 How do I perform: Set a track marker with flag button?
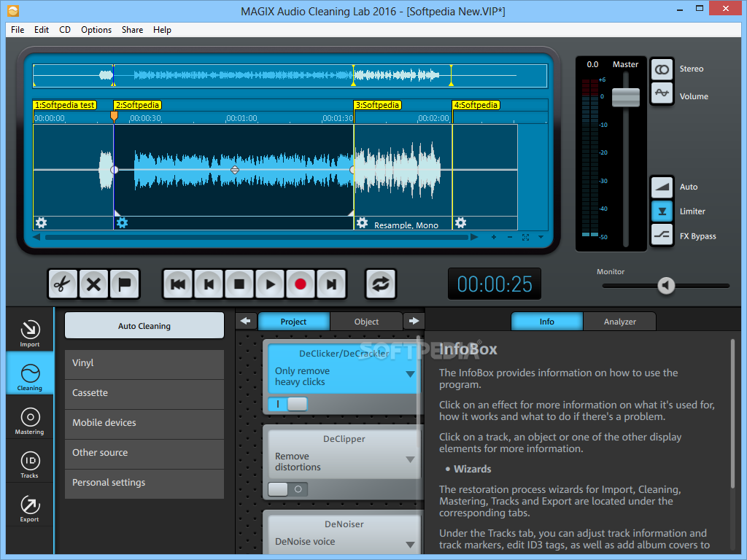[x=124, y=284]
